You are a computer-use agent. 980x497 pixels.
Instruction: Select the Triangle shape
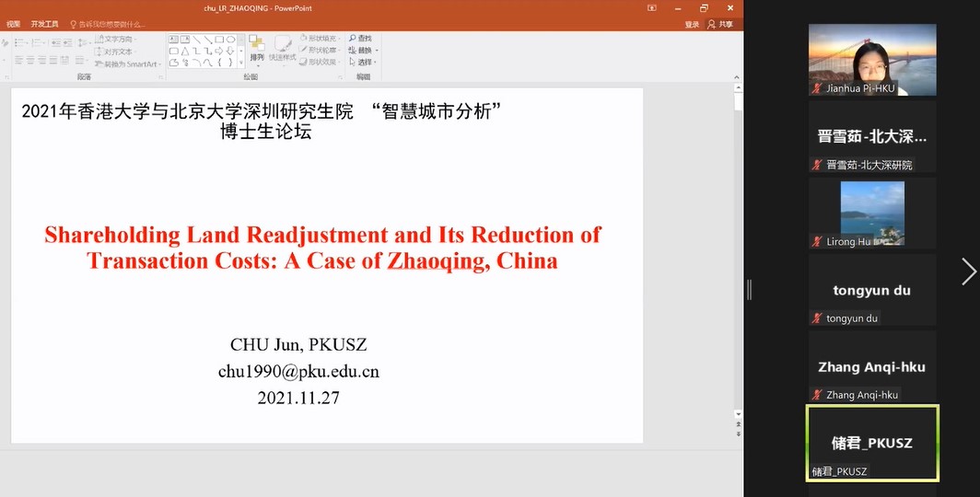[185, 52]
